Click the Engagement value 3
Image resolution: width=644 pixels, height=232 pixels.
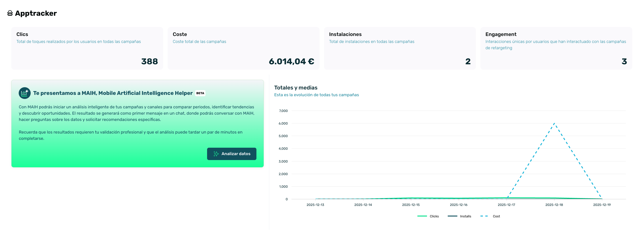(624, 61)
